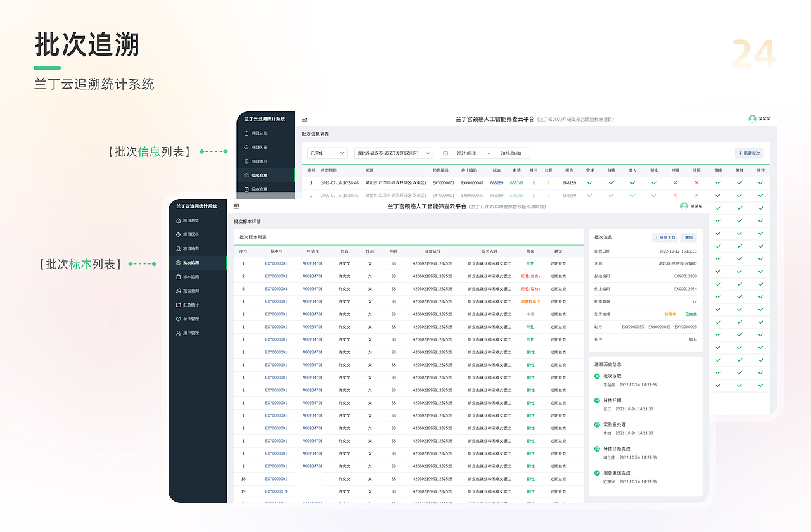Click 分拣诊断完成 timeline step icon
This screenshot has height=532, width=811.
(597, 448)
